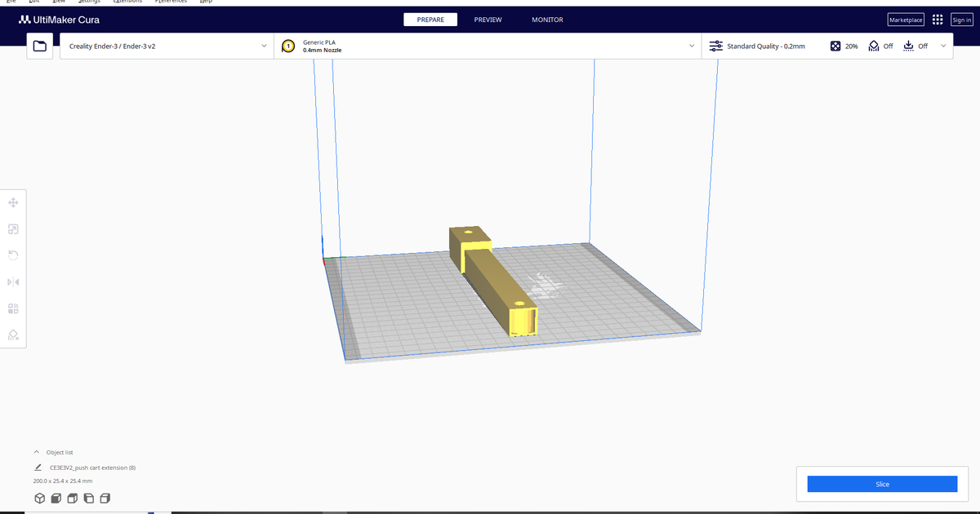
Task: Open the UltiMaker apps grid icon
Action: [x=938, y=20]
